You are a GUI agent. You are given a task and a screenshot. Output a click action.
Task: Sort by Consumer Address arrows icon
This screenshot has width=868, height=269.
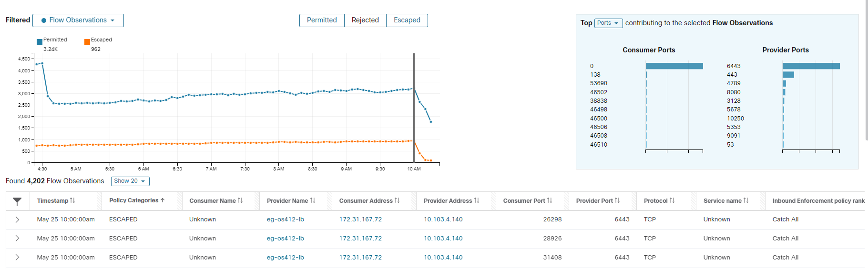(397, 200)
